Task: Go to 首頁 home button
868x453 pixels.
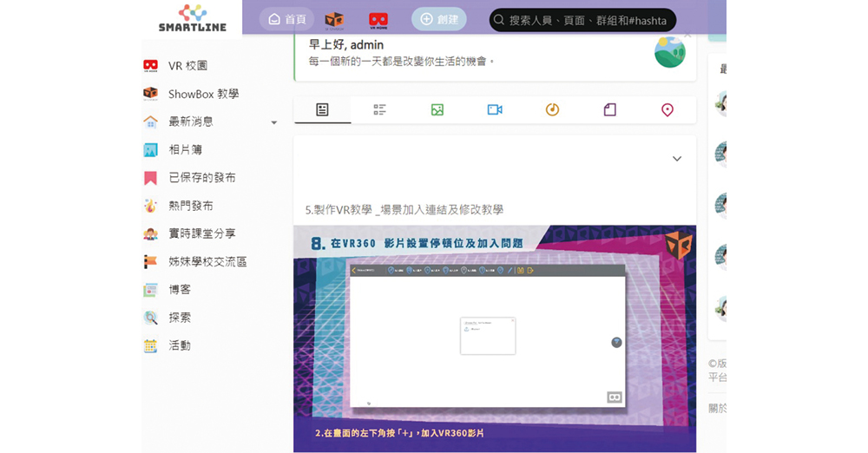Action: (x=286, y=19)
